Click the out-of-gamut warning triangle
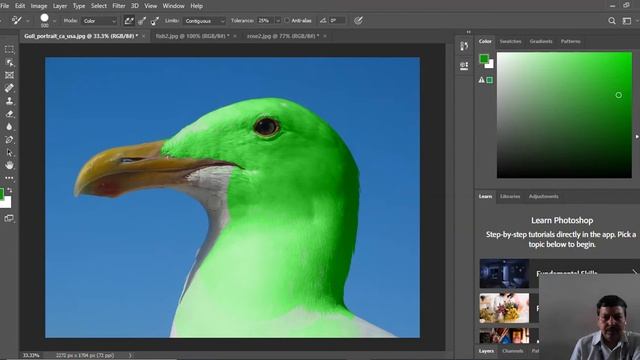640x360 pixels. 482,80
